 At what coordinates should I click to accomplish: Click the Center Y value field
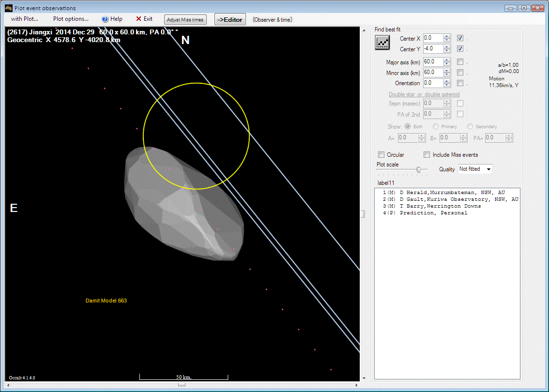pos(433,49)
